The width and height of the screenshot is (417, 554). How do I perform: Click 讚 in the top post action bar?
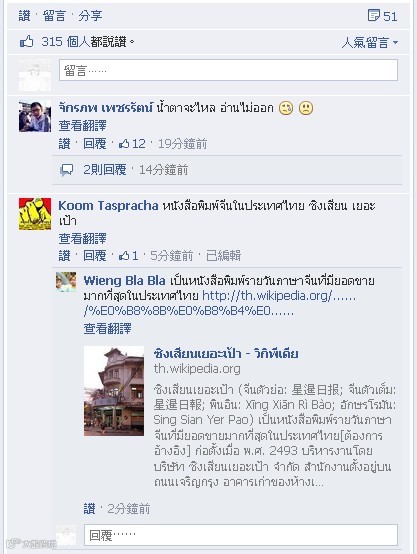[24, 16]
